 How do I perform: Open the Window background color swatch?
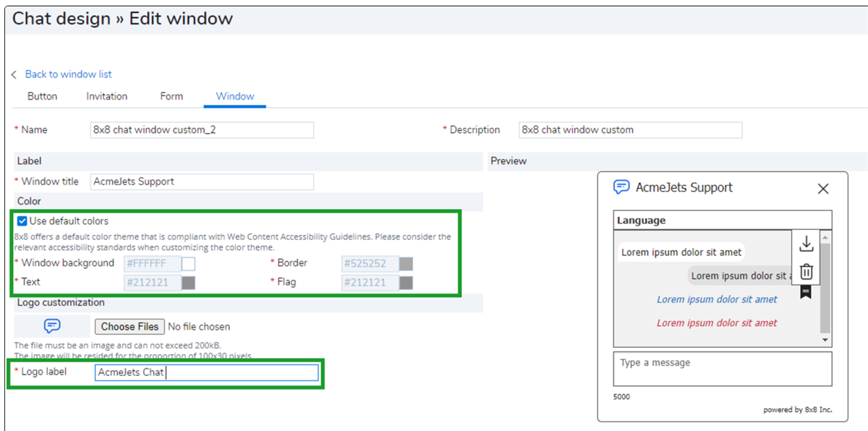coord(188,264)
